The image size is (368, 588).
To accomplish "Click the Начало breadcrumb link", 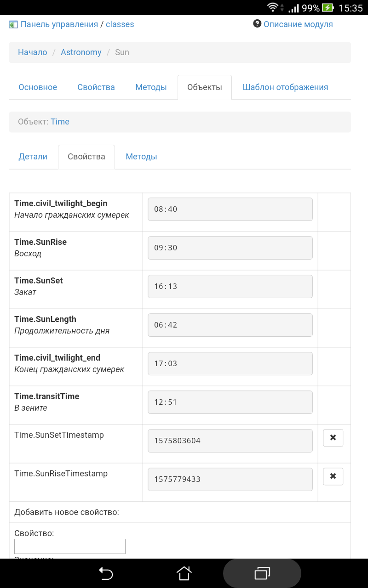I will tap(32, 52).
